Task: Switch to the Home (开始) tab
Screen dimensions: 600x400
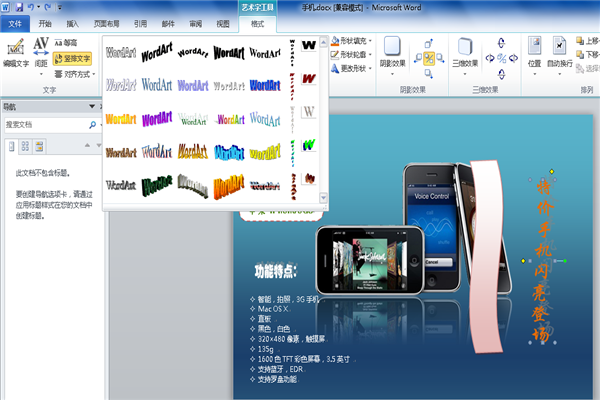Action: click(45, 24)
